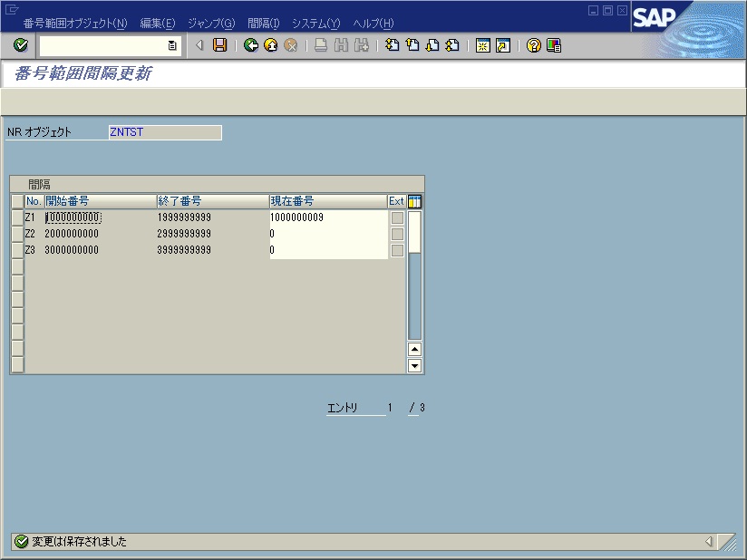747x560 pixels.
Task: Open the command field history dropdown
Action: click(172, 45)
